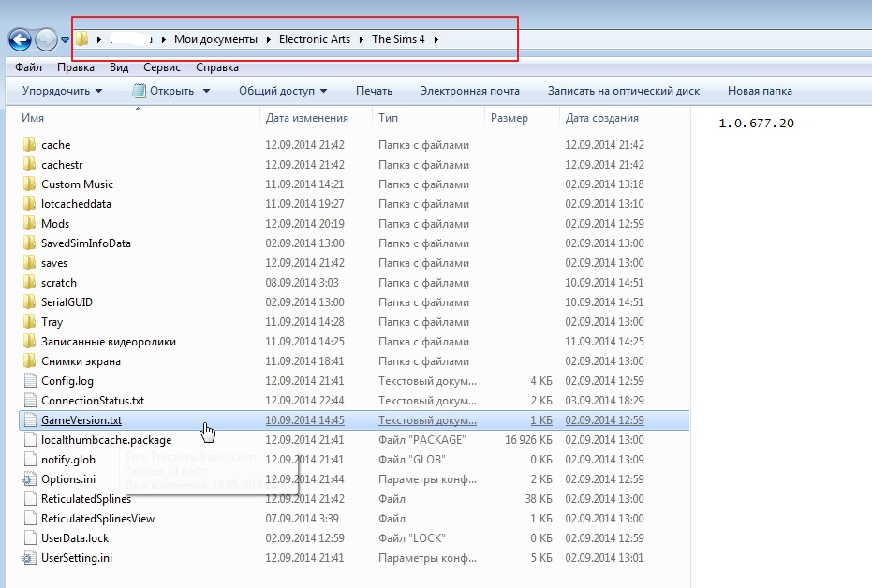The image size is (872, 588).
Task: Select the ReticulatedSplines file icon
Action: (x=30, y=498)
